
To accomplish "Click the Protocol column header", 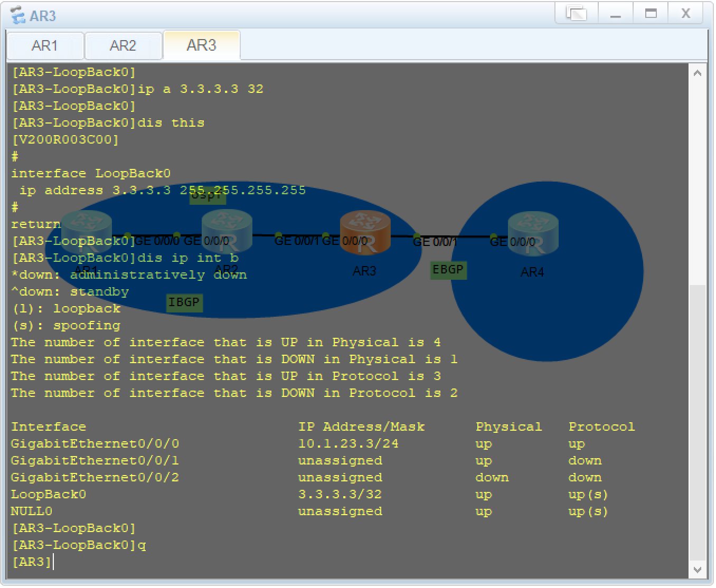I will pos(601,426).
